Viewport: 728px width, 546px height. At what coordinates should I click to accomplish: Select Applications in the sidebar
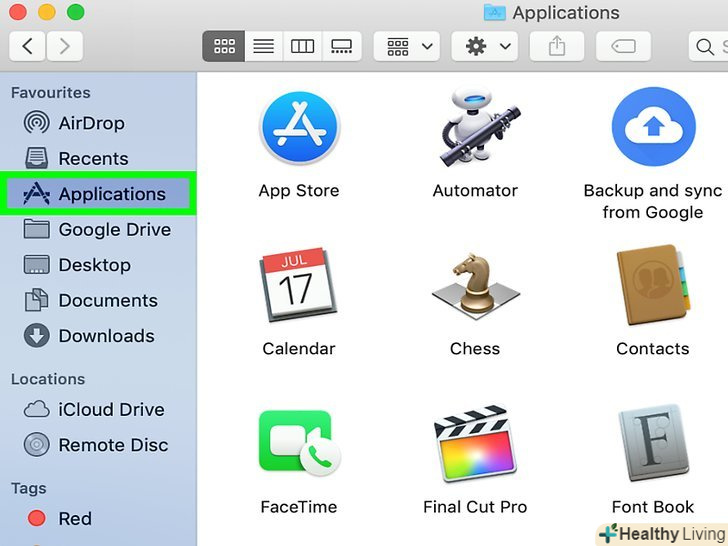(x=98, y=194)
